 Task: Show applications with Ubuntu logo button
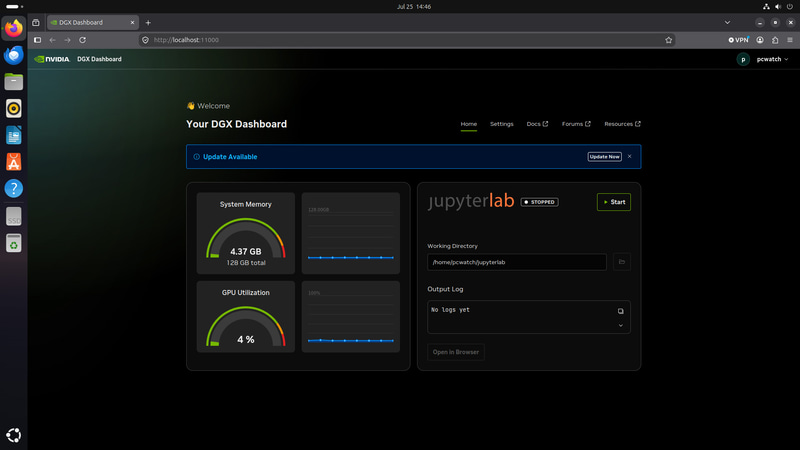14,435
